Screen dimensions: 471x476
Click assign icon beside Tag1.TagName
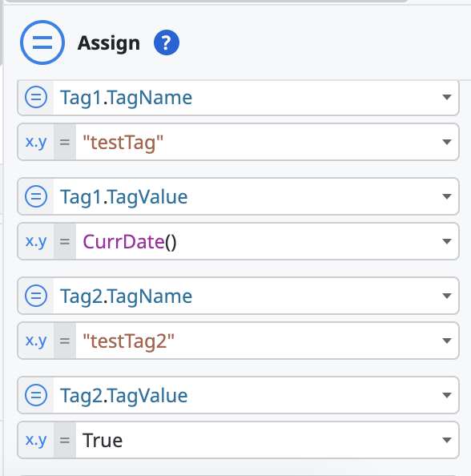(x=36, y=97)
